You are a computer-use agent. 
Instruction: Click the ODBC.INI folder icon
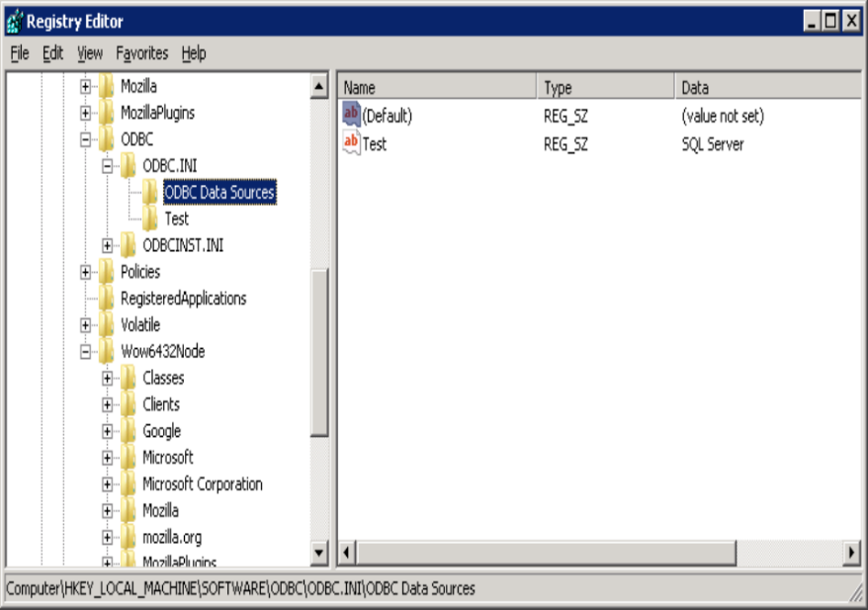(x=128, y=165)
